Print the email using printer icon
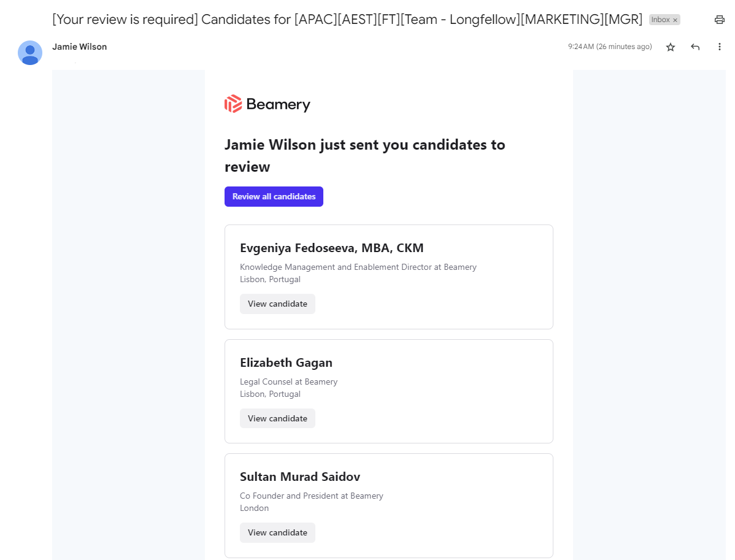This screenshot has height=560, width=735. [720, 20]
